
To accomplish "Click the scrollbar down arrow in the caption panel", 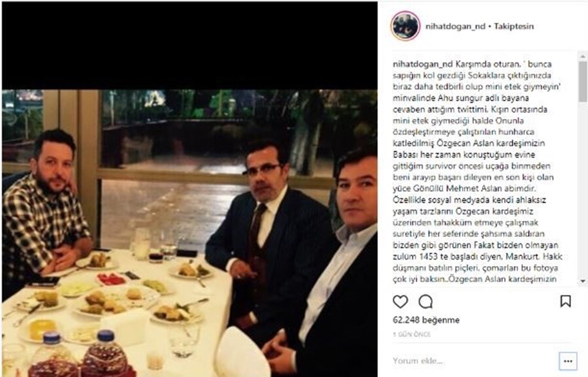I will (x=582, y=281).
